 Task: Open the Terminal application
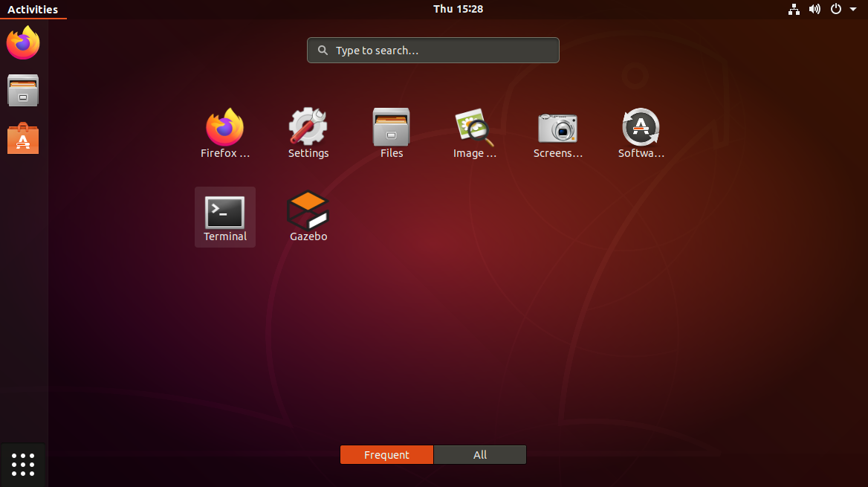click(x=224, y=216)
